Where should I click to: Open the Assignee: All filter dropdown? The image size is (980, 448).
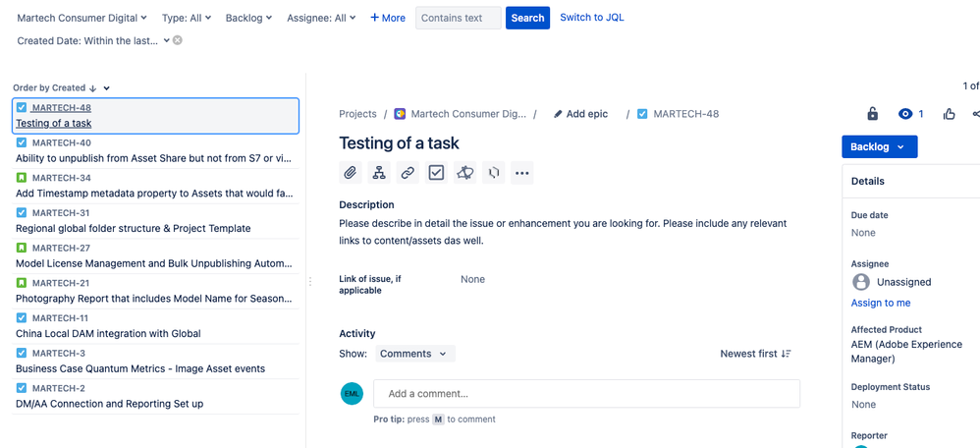click(x=321, y=18)
